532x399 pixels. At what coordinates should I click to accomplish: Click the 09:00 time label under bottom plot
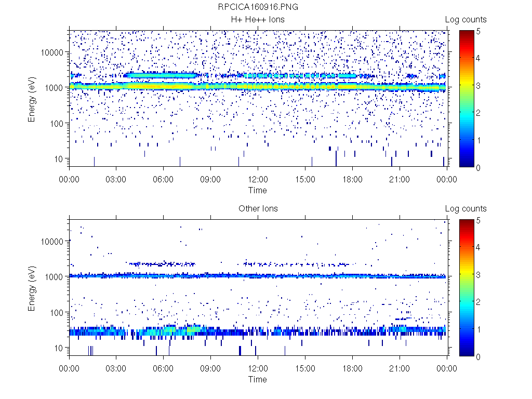(x=210, y=368)
